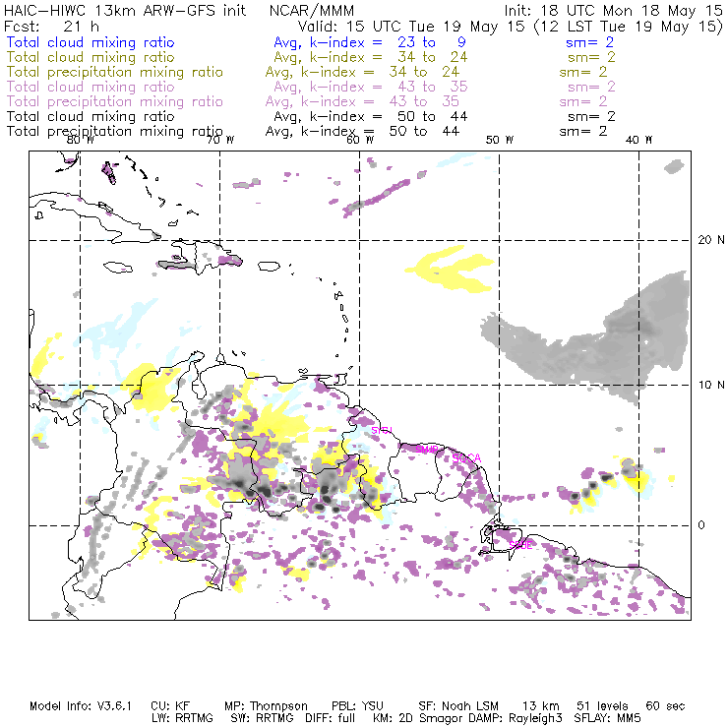Click the 'CU: KF' footer entry
This screenshot has height=728, width=728.
click(170, 706)
